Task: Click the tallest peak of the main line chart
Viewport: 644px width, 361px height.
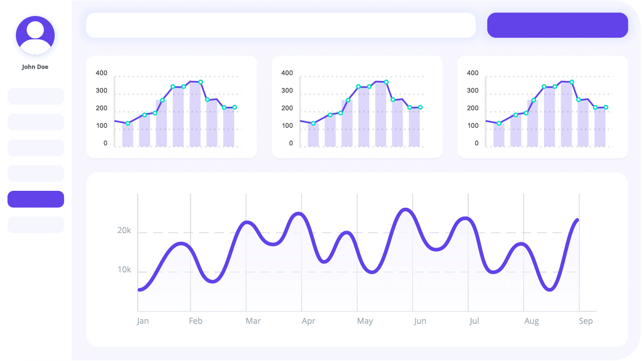Action: (x=406, y=209)
